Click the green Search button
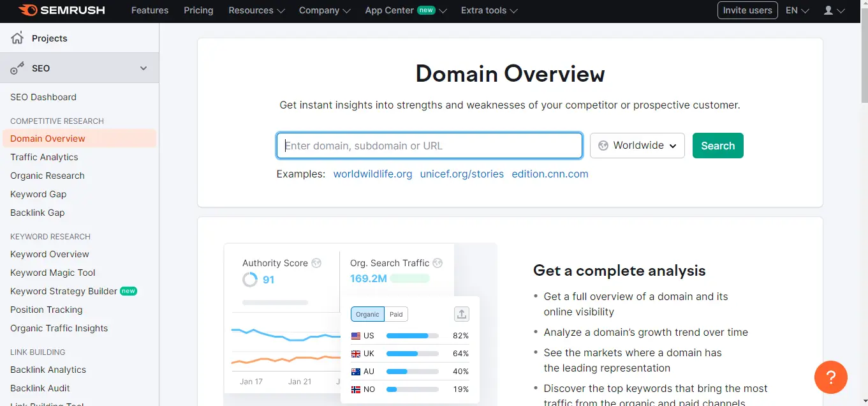 pos(718,146)
